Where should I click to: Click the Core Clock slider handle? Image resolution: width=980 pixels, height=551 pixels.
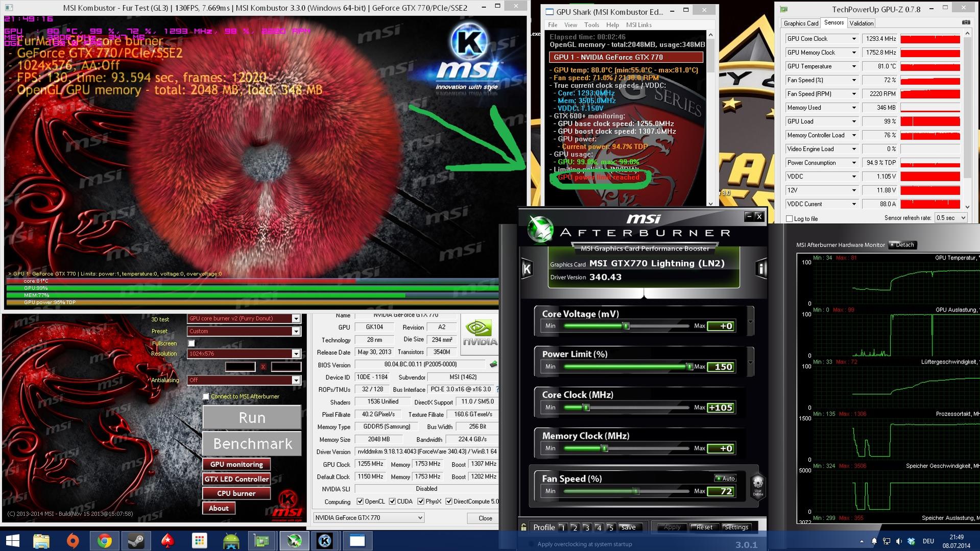pos(586,408)
